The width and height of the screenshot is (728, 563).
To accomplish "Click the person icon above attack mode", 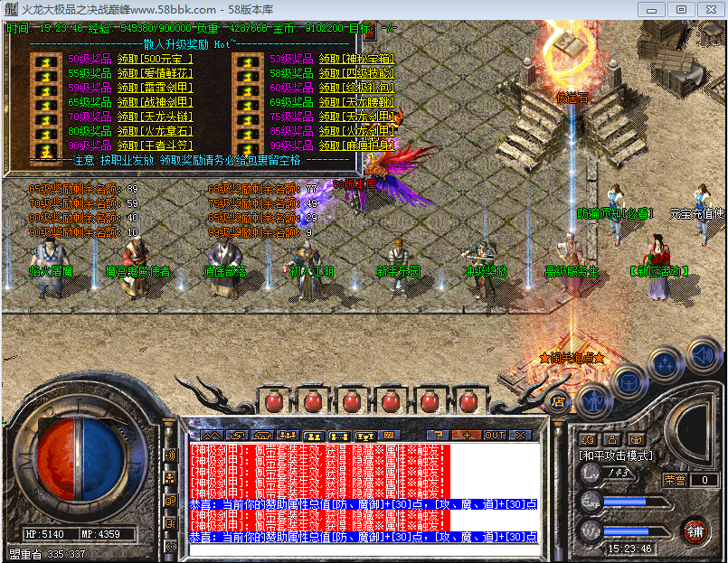I will click(612, 439).
